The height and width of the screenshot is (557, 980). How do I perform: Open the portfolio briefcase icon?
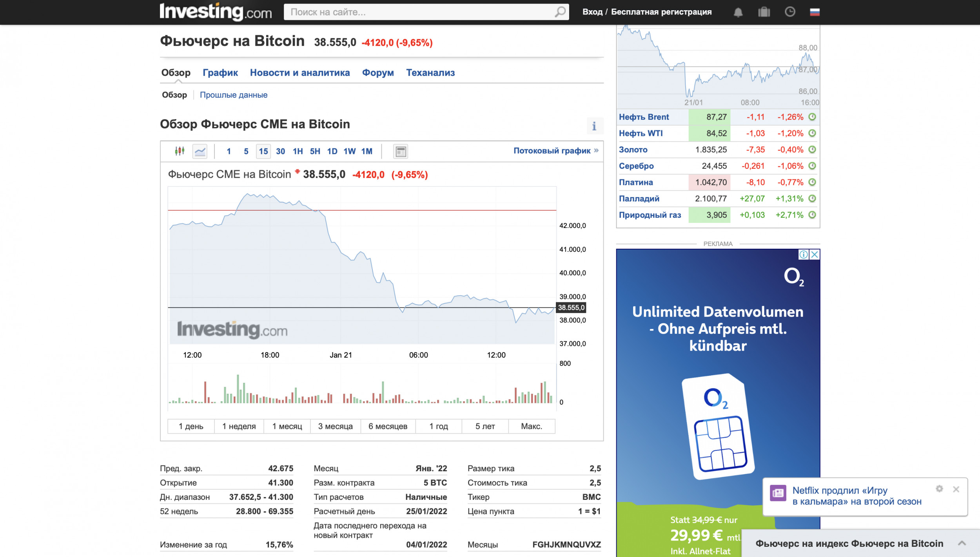point(764,12)
